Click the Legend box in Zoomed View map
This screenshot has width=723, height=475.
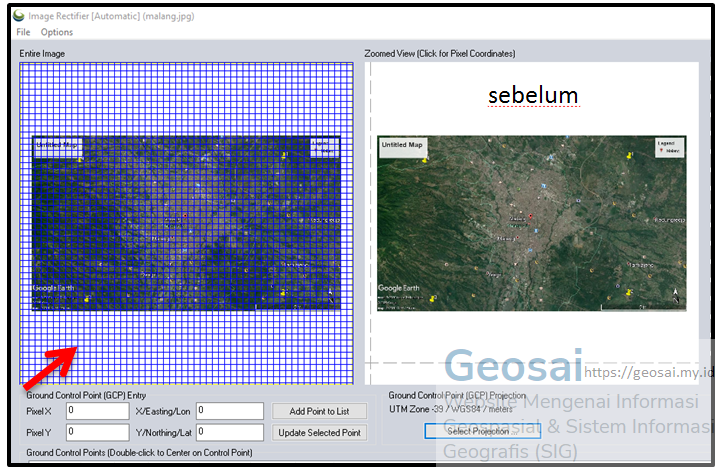pyautogui.click(x=670, y=148)
